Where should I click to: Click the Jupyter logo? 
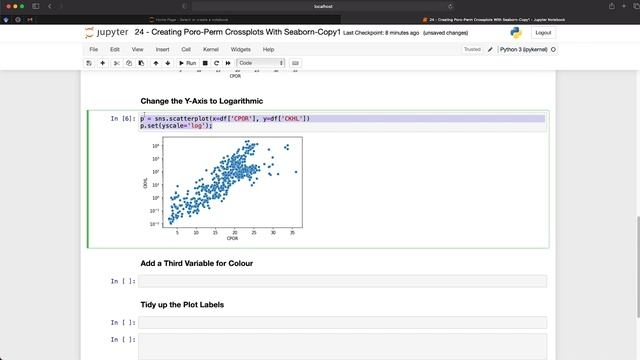click(x=107, y=32)
